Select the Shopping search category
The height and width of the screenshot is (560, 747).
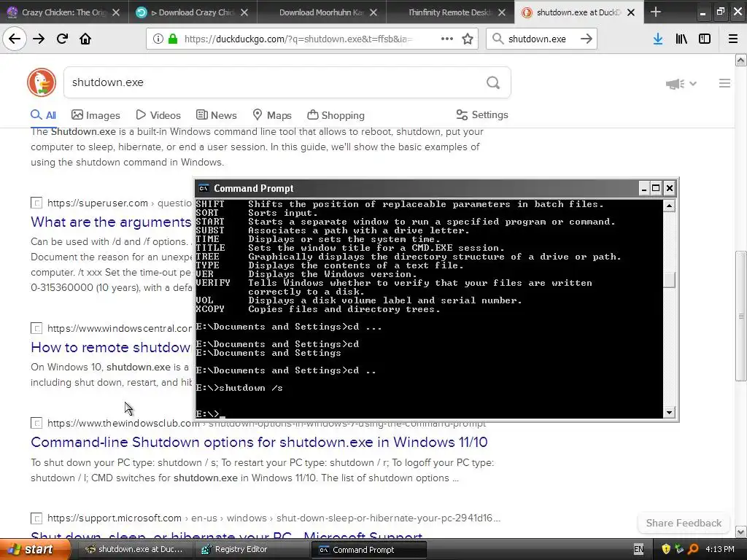(x=336, y=115)
